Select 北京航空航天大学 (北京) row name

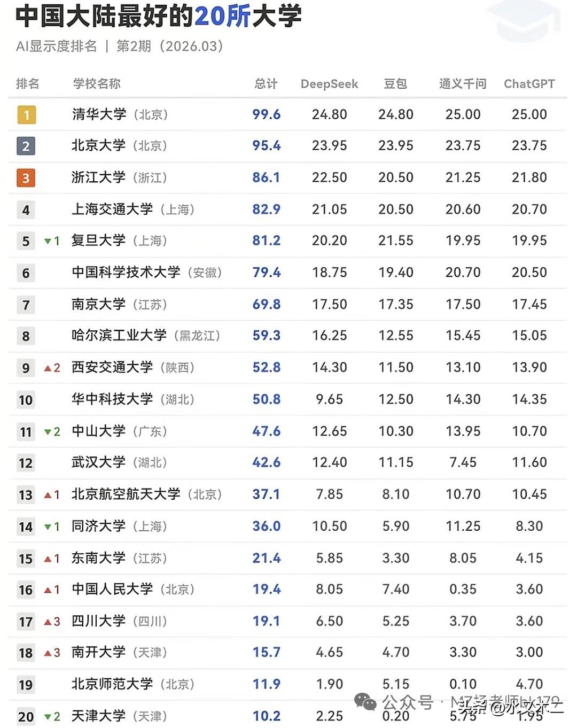point(147,494)
